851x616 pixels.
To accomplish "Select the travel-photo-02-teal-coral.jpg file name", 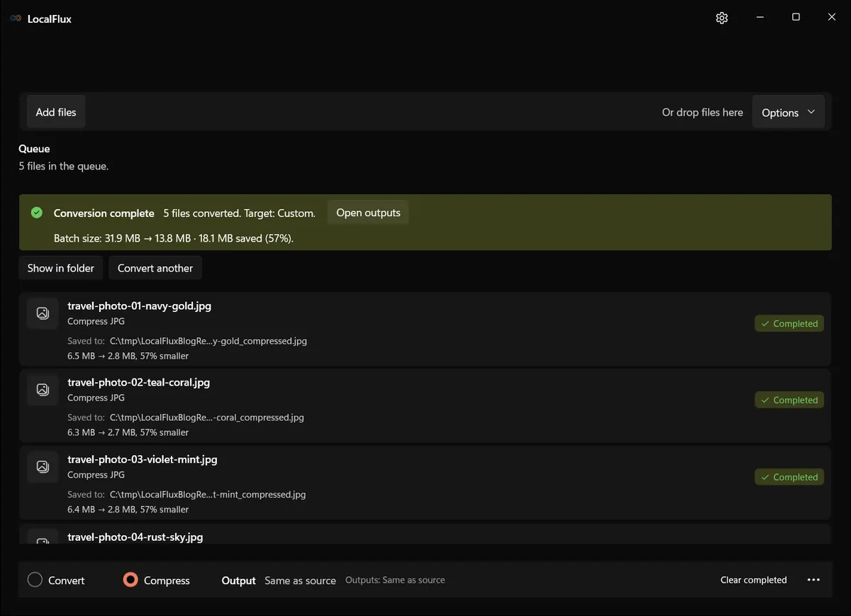I will pos(138,383).
